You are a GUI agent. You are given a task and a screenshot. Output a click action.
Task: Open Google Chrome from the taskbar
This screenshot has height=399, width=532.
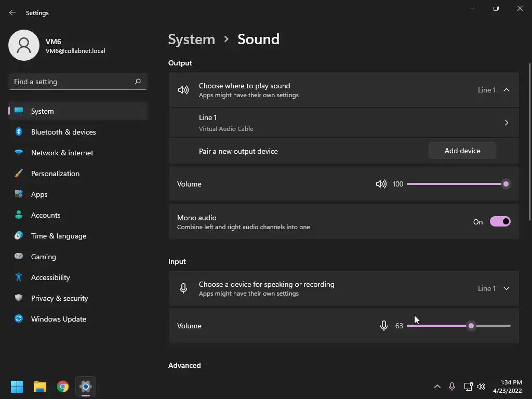click(x=63, y=387)
